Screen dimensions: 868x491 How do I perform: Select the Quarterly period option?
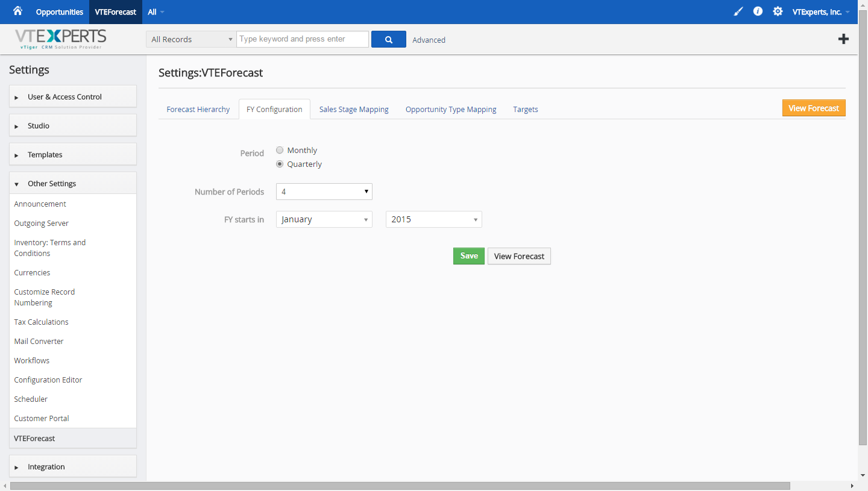(280, 164)
